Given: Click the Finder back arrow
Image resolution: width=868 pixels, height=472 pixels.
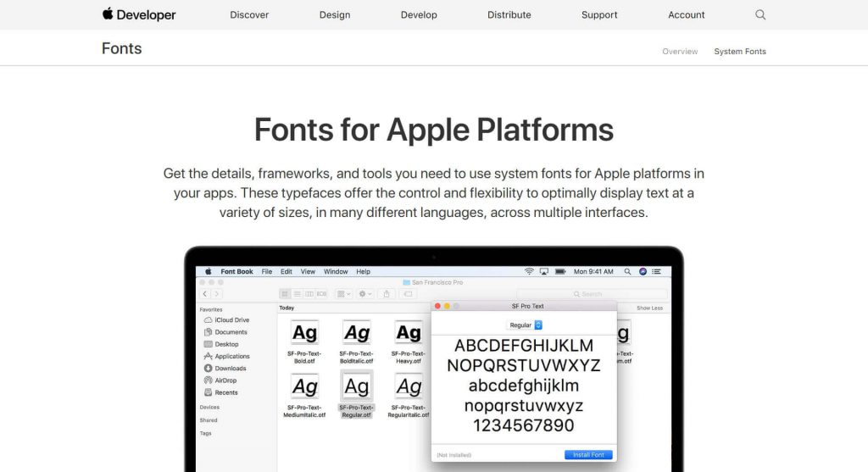Looking at the screenshot, I should point(204,294).
